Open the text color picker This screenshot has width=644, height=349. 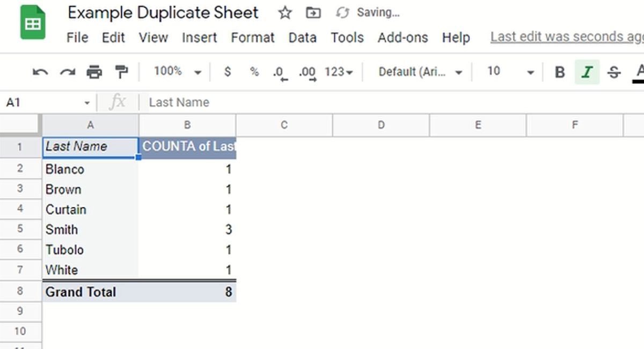pos(640,71)
